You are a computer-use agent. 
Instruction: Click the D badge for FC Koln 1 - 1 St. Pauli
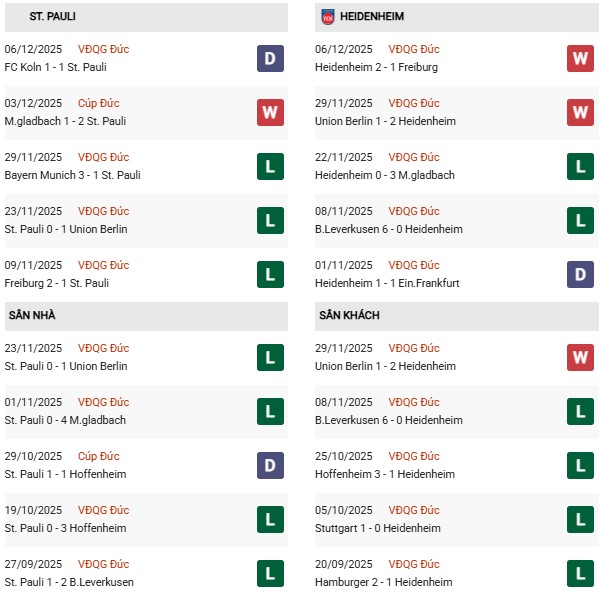[x=270, y=58]
